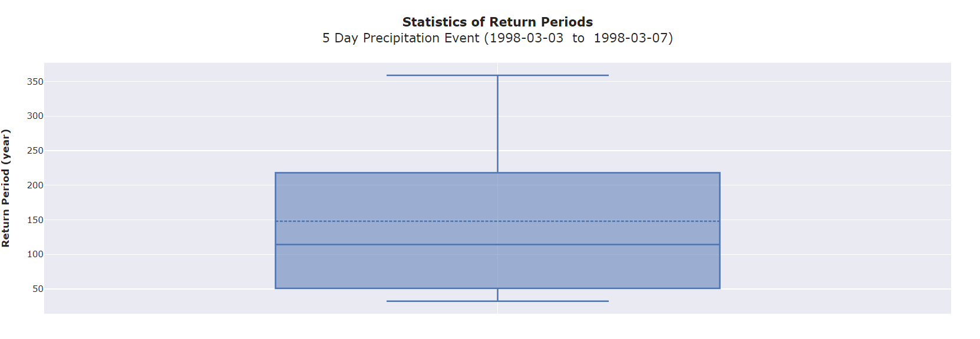This screenshot has height=339, width=980.
Task: Click the Return Period (year) axis title
Action: (x=6, y=188)
